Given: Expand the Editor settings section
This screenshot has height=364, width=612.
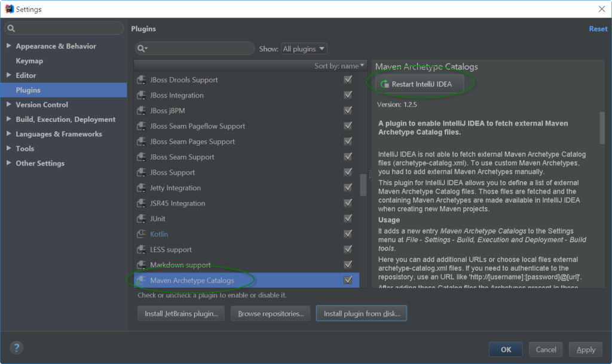Looking at the screenshot, I should tap(8, 75).
